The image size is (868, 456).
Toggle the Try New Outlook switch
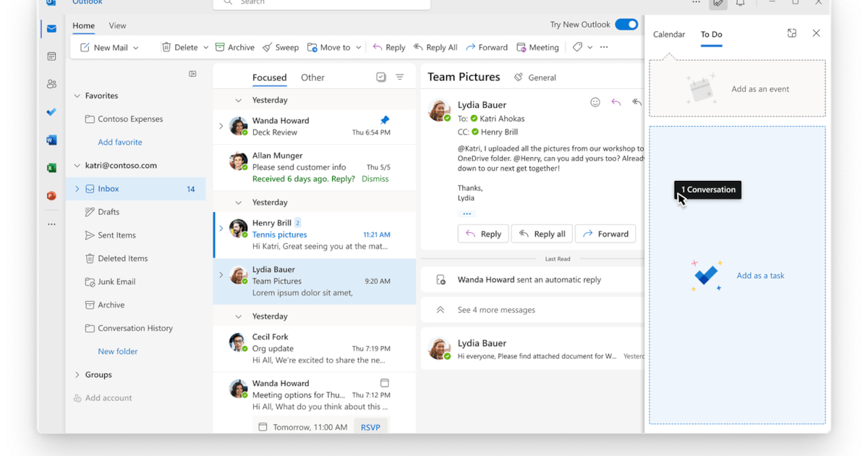pyautogui.click(x=626, y=25)
